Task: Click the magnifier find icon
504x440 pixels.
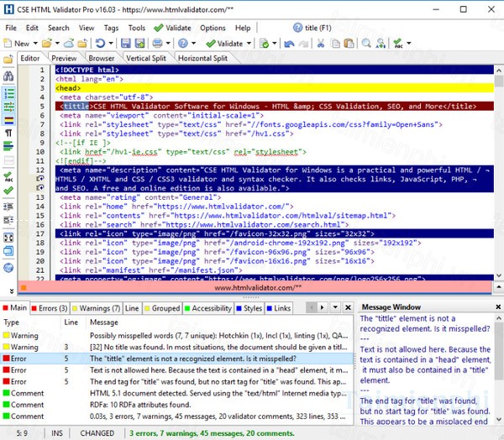Action: click(x=366, y=44)
